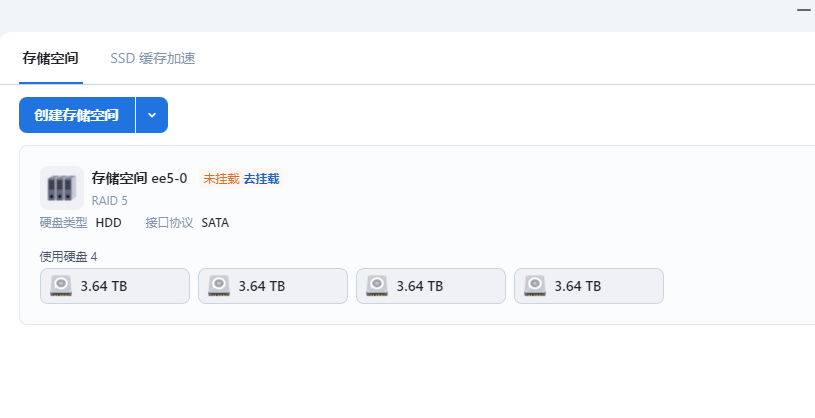
Task: Click the second disk's 3.64 TB label
Action: [262, 286]
